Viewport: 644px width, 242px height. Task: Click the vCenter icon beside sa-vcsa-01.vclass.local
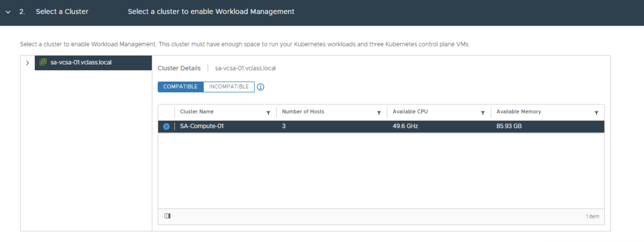[43, 62]
